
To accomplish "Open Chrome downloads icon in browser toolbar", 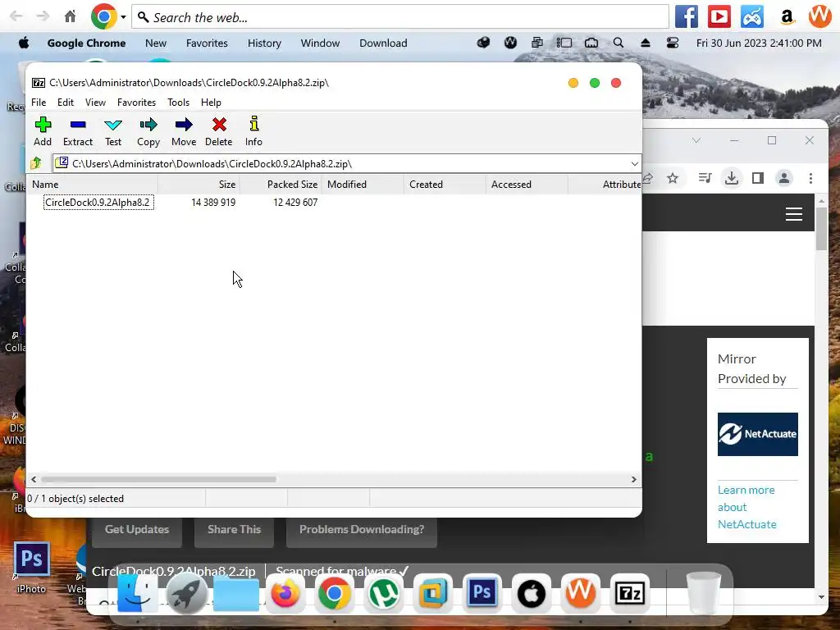I will click(731, 178).
